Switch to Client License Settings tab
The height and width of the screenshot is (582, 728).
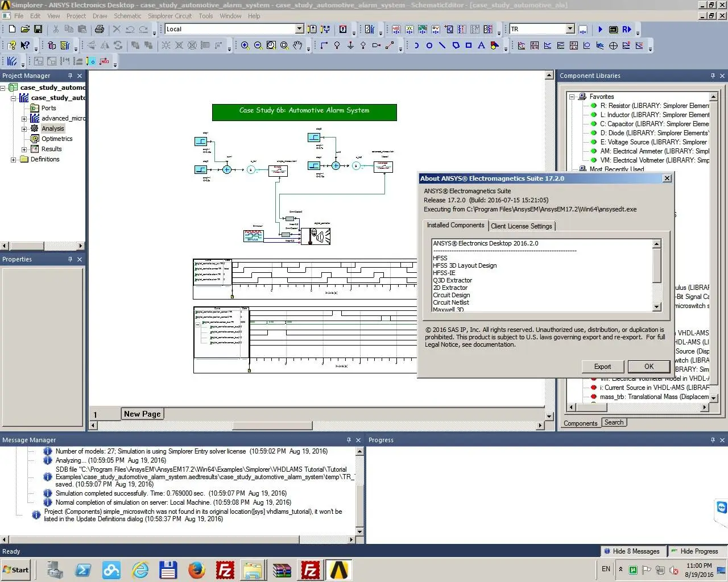(522, 226)
